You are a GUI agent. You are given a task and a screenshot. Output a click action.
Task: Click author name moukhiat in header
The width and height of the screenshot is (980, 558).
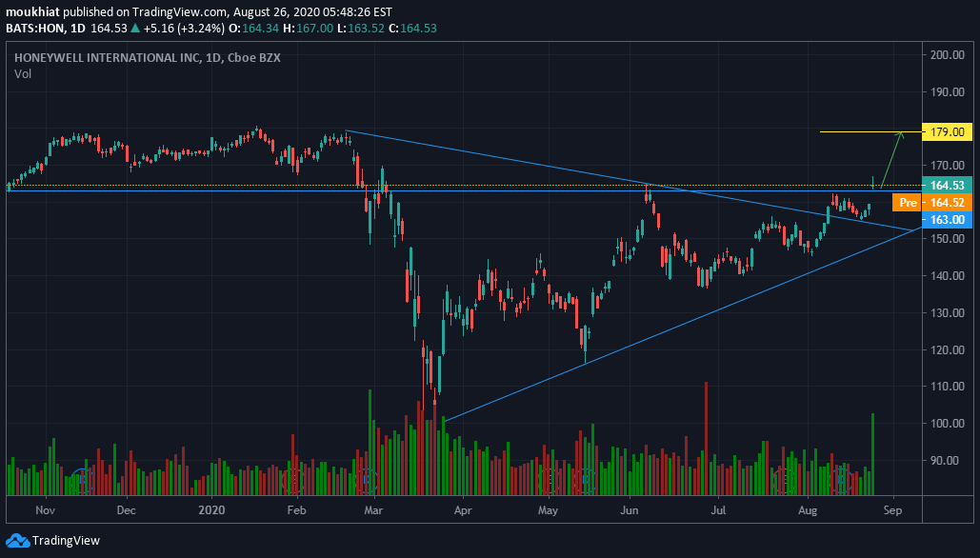(x=33, y=11)
